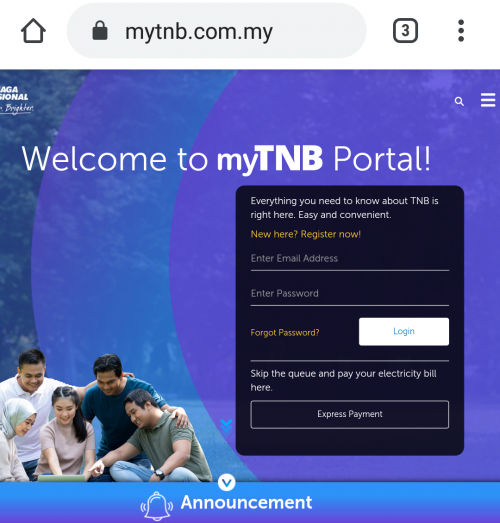Viewport: 500px width, 523px height.
Task: Follow the New here? Register now link
Action: [x=306, y=234]
